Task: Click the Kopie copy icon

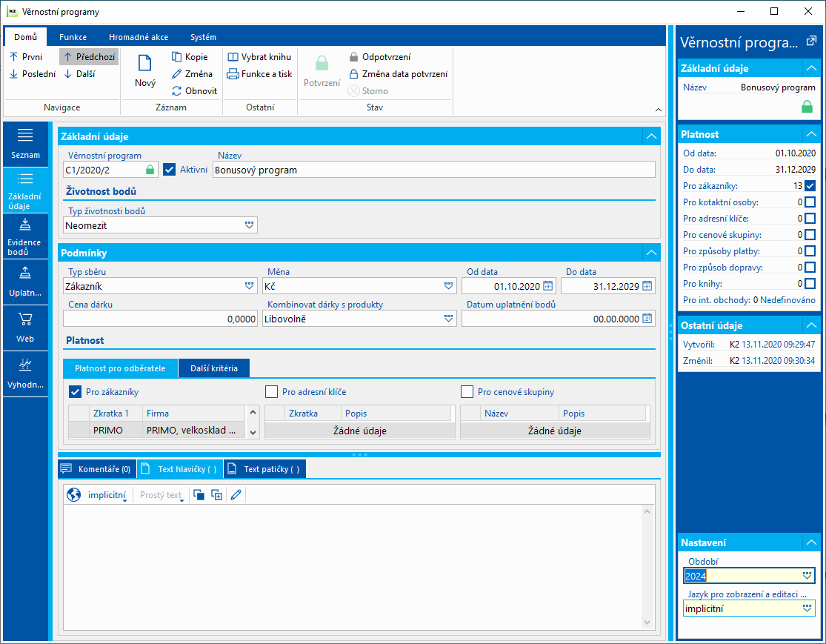Action: pyautogui.click(x=177, y=57)
